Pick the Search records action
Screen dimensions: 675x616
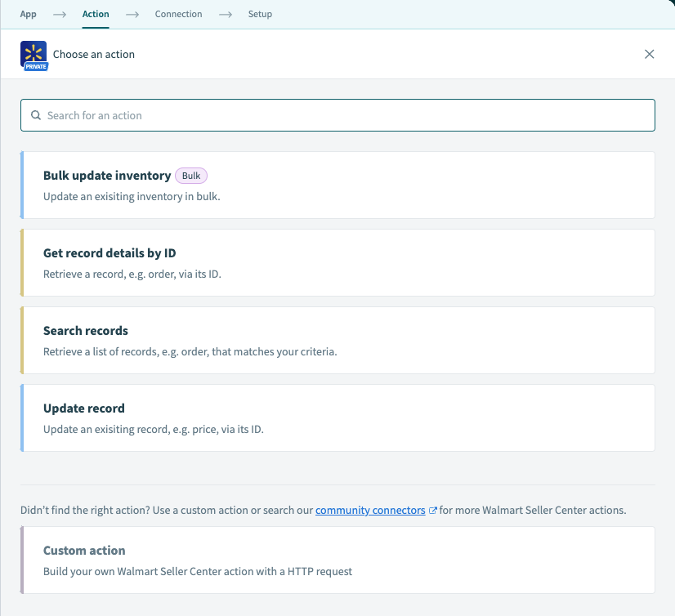[x=337, y=340]
